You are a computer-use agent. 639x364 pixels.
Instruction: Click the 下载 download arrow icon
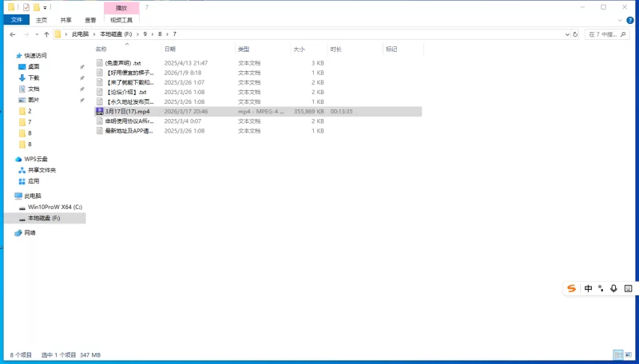22,77
